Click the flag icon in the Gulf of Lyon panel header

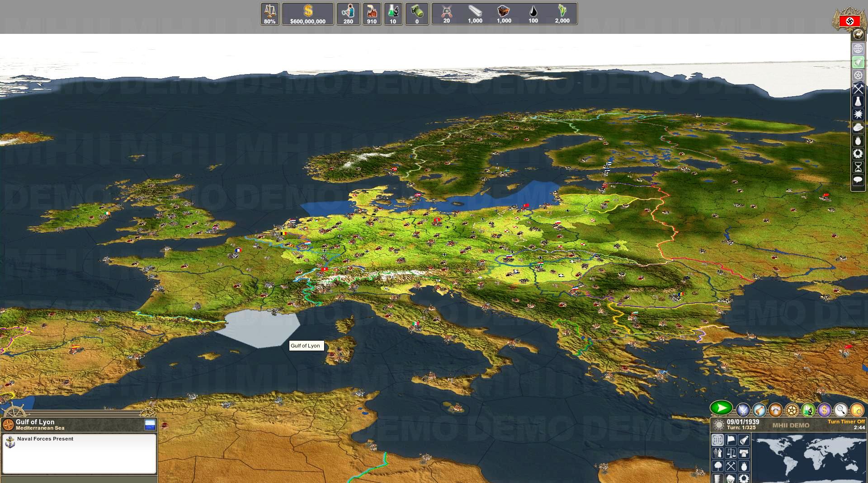pyautogui.click(x=150, y=425)
